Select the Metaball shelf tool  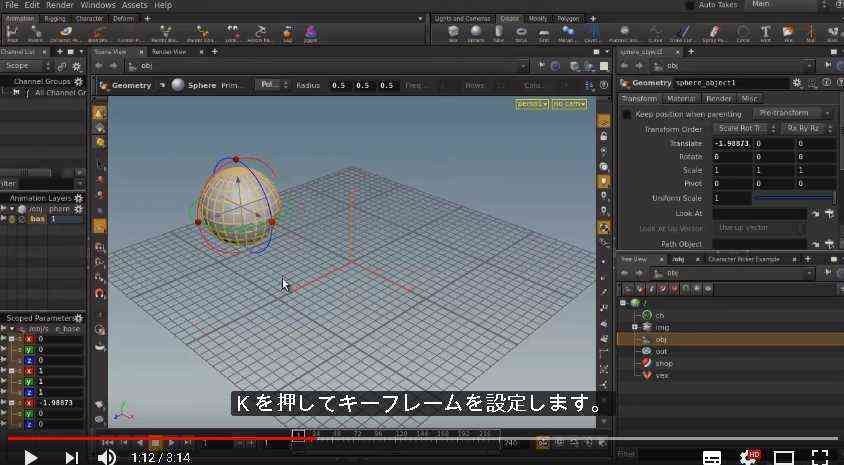click(567, 33)
